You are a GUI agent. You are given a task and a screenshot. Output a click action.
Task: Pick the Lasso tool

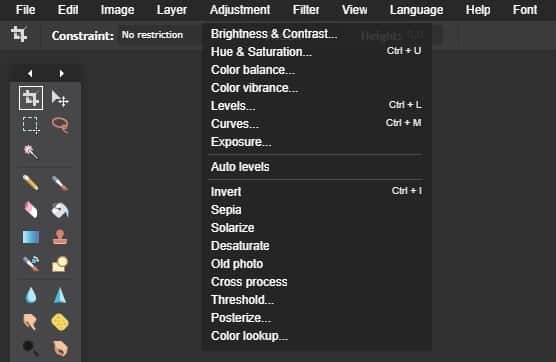tap(60, 125)
